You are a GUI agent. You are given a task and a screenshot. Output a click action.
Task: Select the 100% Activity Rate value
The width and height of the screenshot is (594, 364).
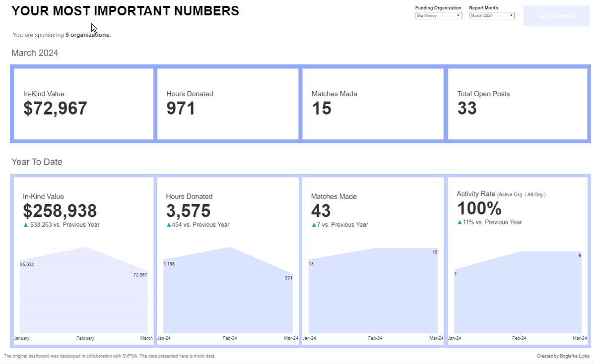[479, 208]
